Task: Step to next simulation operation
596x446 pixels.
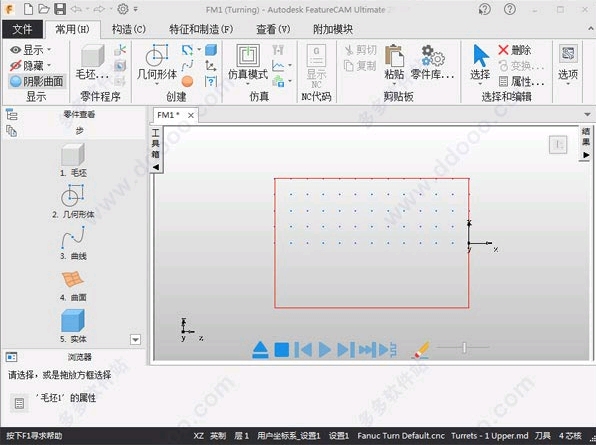Action: 346,350
